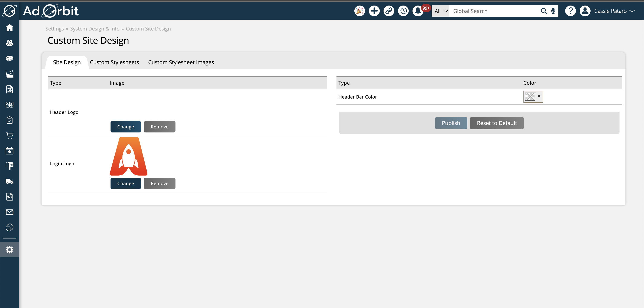The height and width of the screenshot is (308, 644).
Task: Switch to the Custom Stylesheets tab
Action: (114, 62)
